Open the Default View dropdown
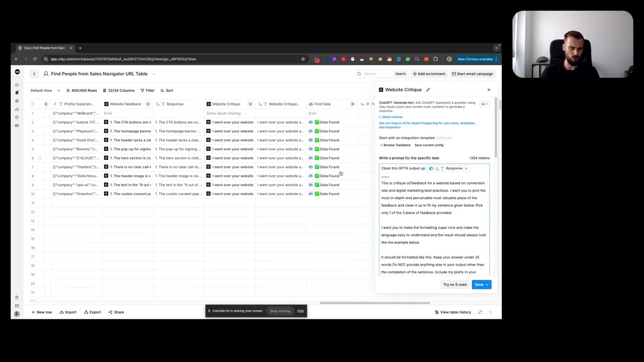644x362 pixels. (45, 90)
